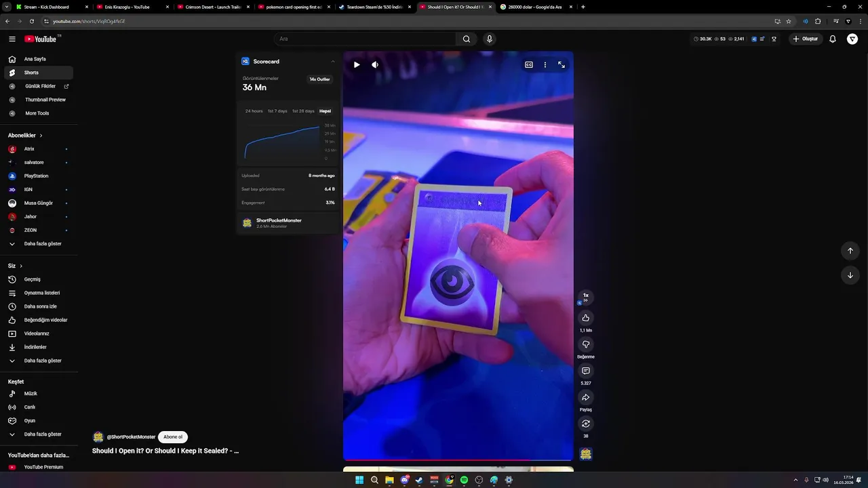Go to Ana Sayfa in sidebar
868x488 pixels.
click(39, 59)
